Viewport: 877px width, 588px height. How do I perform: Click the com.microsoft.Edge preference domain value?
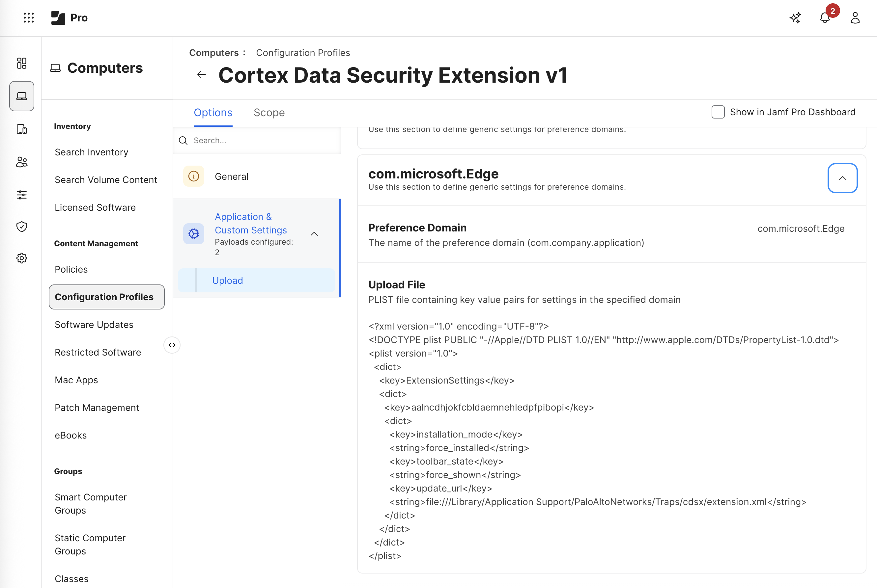click(801, 229)
